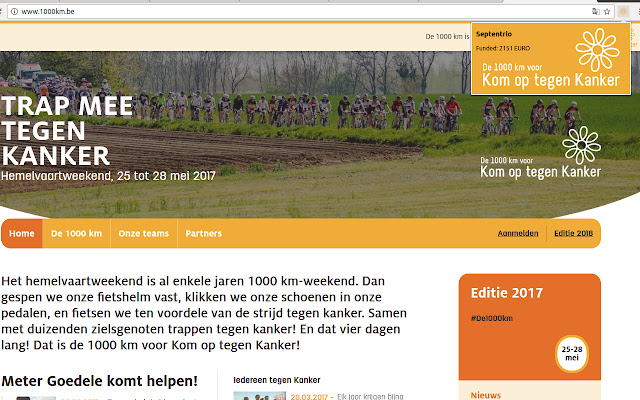Click the Editie 2017 heading

pyautogui.click(x=507, y=293)
